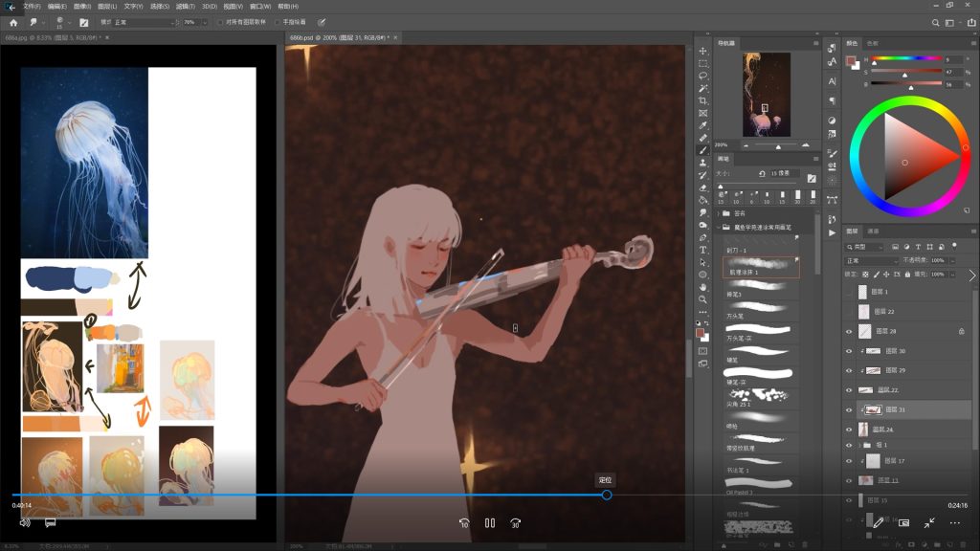Screen dimensions: 980x551
Task: Select the Crop tool
Action: click(702, 100)
